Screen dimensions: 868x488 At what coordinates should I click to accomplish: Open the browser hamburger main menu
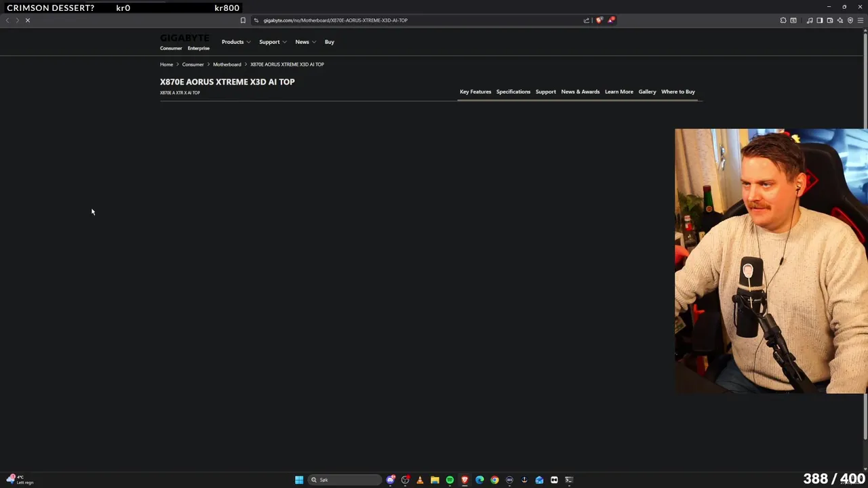click(861, 20)
